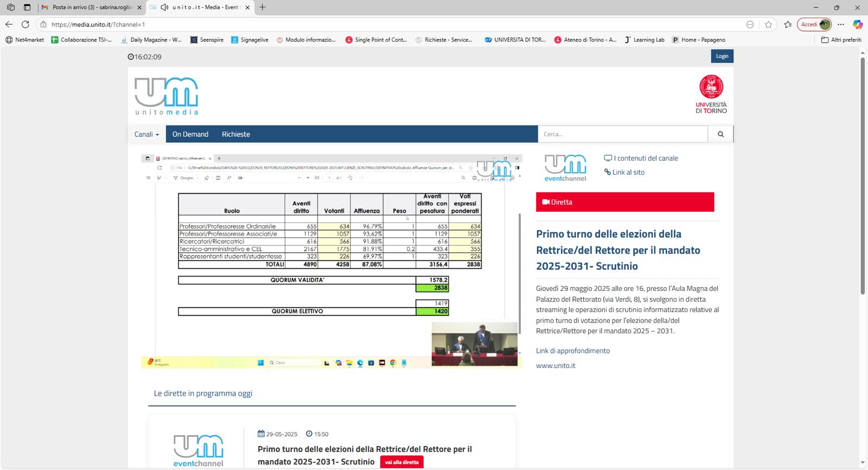Click the vai alla diretta badge
The image size is (868, 470).
tap(401, 462)
